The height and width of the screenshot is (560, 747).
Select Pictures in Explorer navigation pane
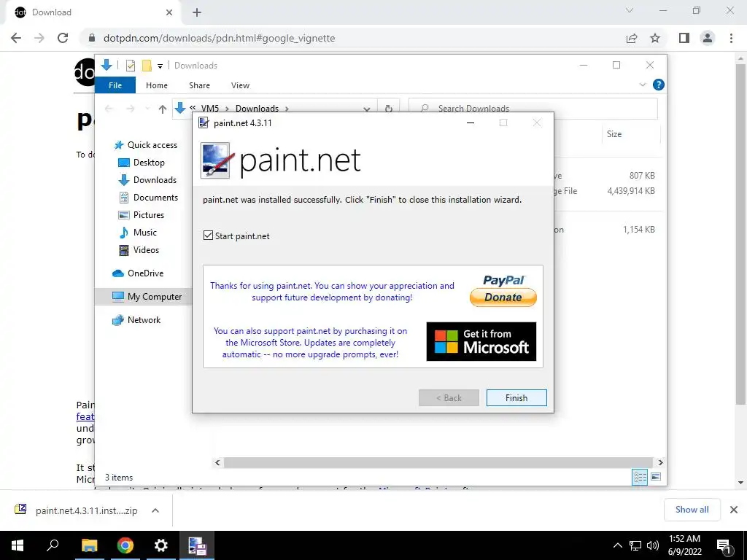pos(142,215)
